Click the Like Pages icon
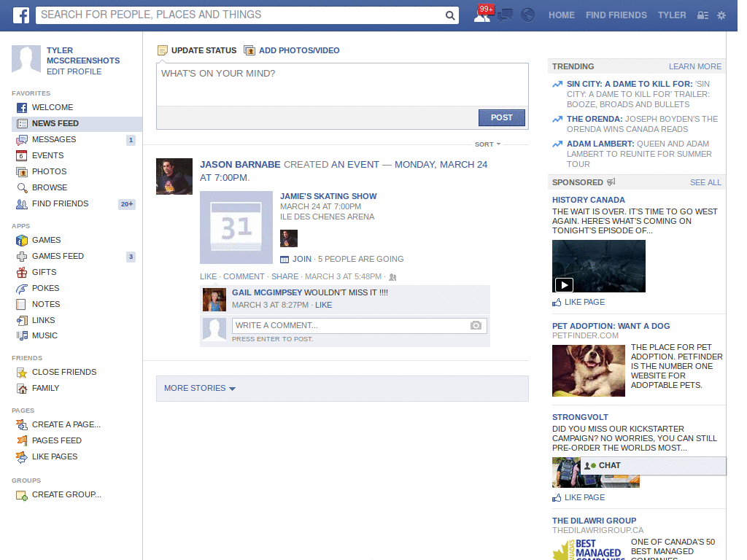 point(21,457)
